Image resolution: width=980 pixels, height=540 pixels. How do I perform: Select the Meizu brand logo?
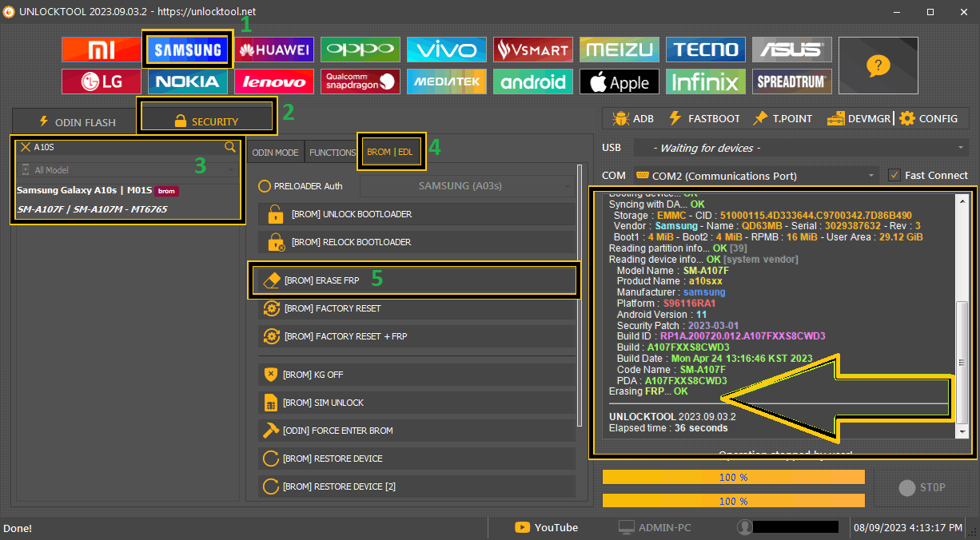pyautogui.click(x=619, y=50)
